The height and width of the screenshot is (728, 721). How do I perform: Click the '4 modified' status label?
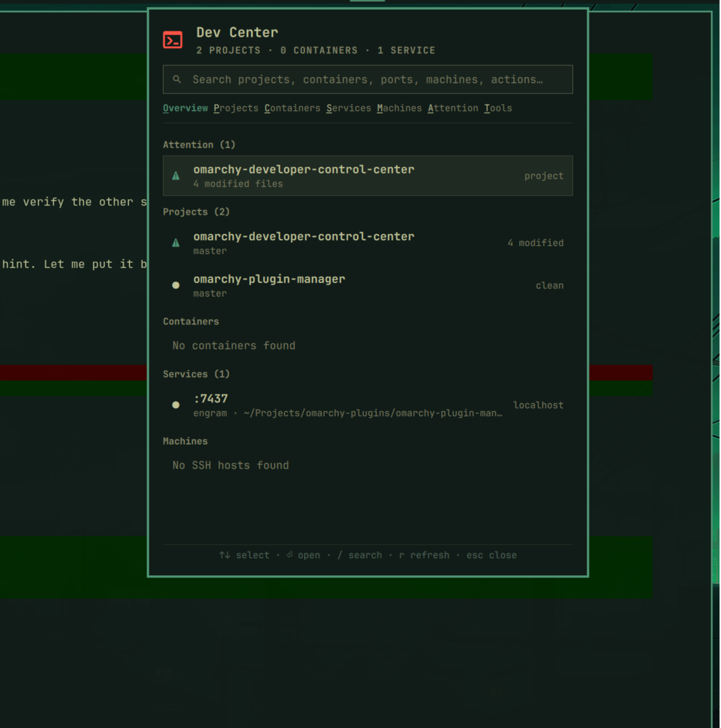pos(535,243)
